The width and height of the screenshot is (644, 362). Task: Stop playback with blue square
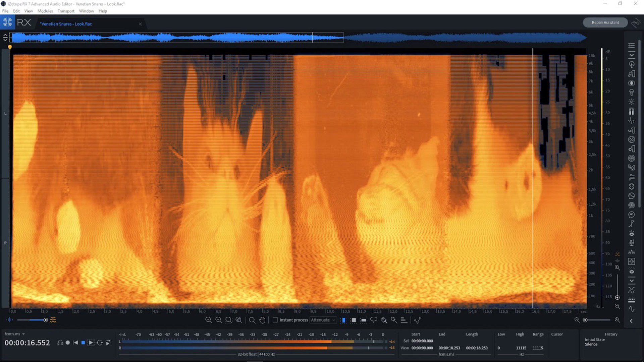click(x=83, y=343)
